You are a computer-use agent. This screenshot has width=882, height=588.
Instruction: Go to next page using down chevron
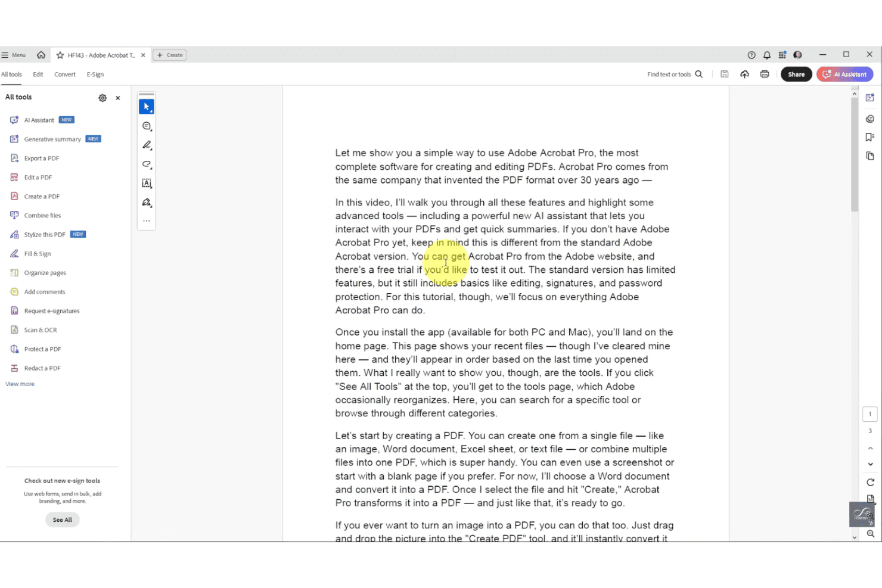[870, 464]
